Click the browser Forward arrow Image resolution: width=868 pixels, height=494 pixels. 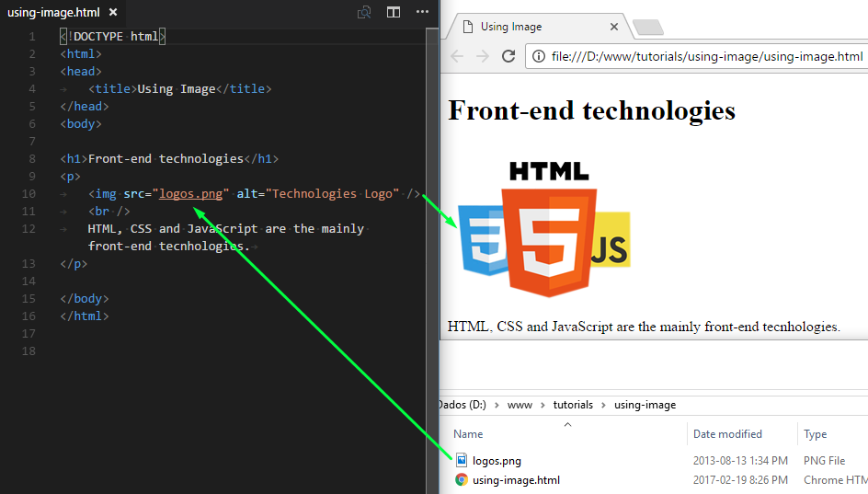(483, 56)
